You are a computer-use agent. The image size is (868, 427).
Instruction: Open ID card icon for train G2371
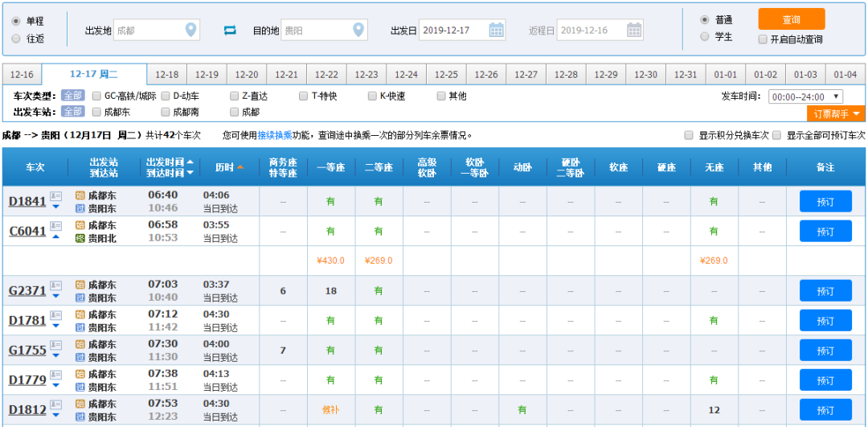[56, 285]
